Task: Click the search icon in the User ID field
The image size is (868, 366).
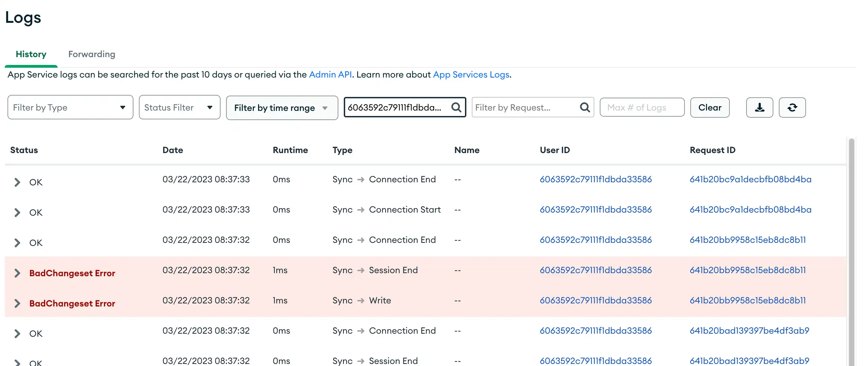Action: click(x=456, y=107)
